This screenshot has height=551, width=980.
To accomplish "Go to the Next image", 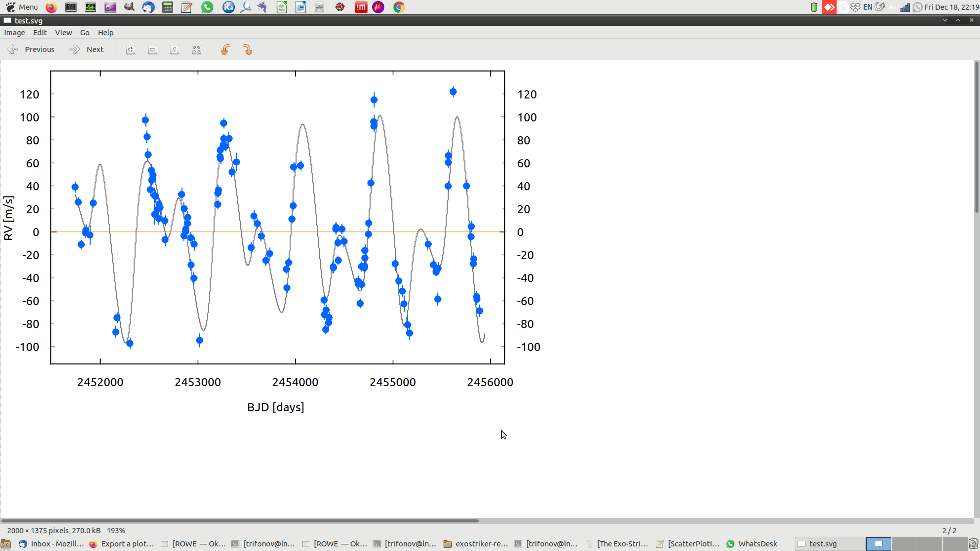I will click(88, 49).
